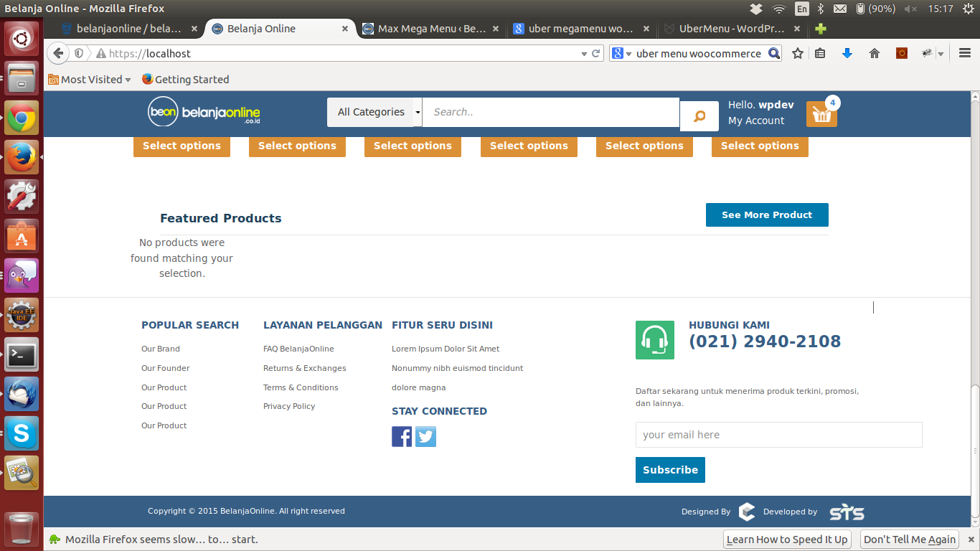
Task: Open the Returns & Exchanges link
Action: [x=304, y=368]
